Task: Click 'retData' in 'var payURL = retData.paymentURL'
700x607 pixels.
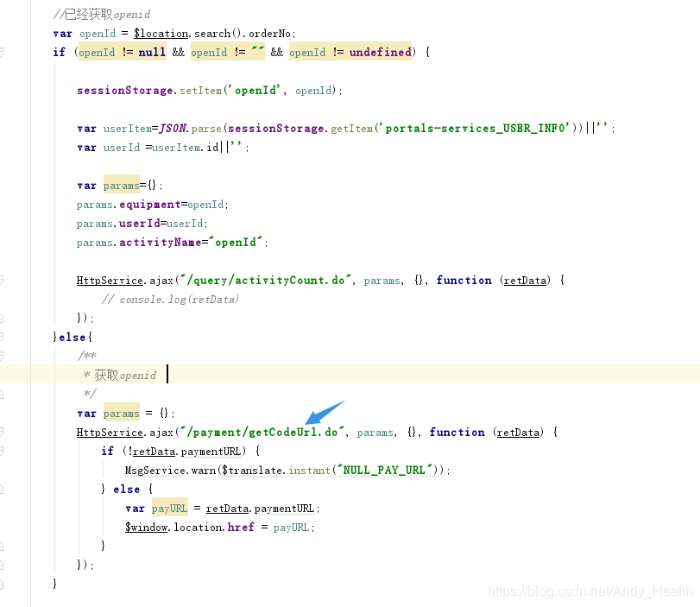Action: click(227, 509)
